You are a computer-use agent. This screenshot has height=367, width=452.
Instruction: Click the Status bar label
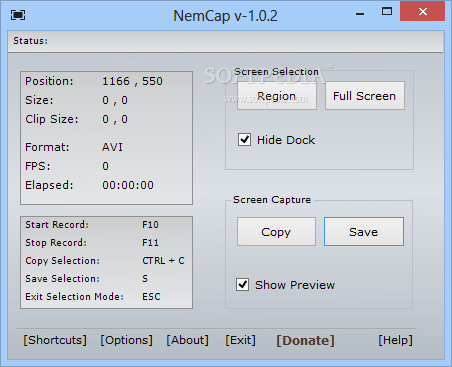click(x=30, y=41)
